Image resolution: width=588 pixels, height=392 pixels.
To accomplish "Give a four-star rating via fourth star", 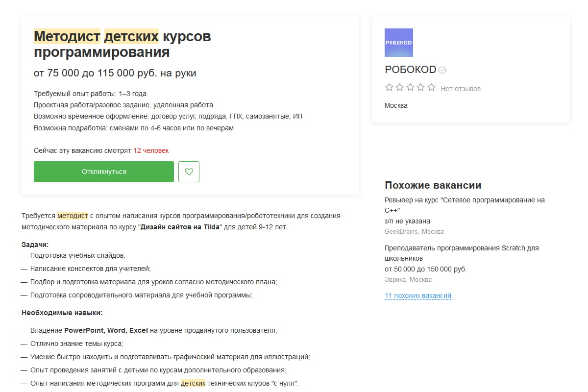I will [421, 87].
